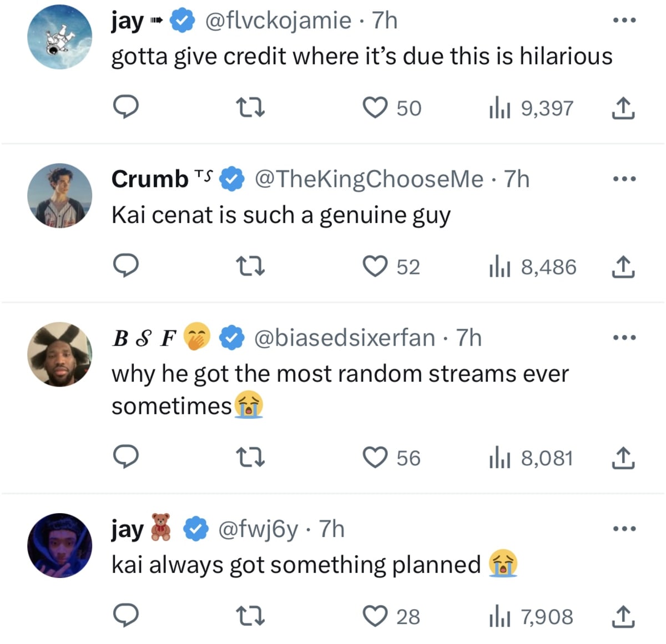Click the view count 9,397 on jay's tweet

tap(547, 108)
